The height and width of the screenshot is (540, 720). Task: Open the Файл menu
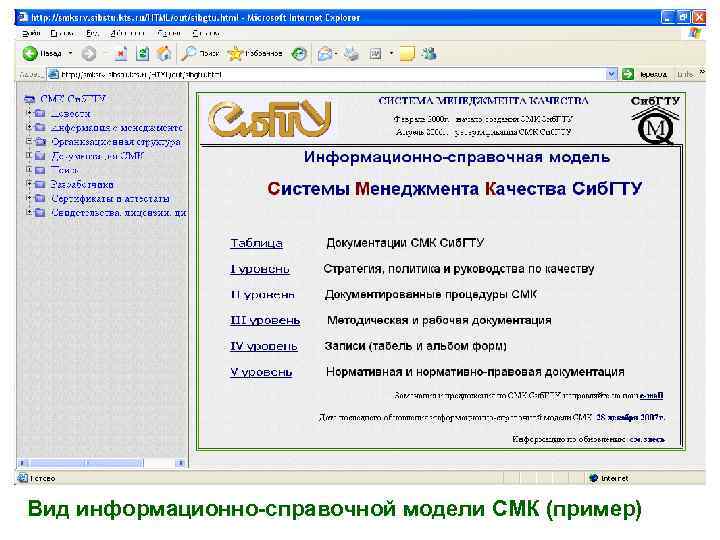[31, 33]
